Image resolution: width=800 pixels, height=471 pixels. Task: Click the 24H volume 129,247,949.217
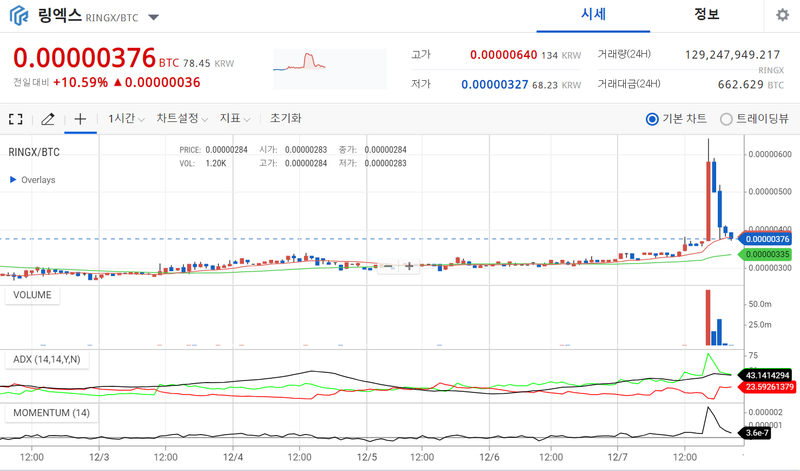click(732, 55)
